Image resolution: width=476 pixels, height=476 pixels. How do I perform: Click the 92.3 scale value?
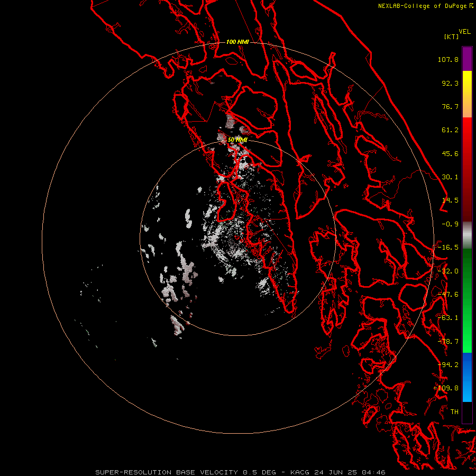[x=450, y=83]
